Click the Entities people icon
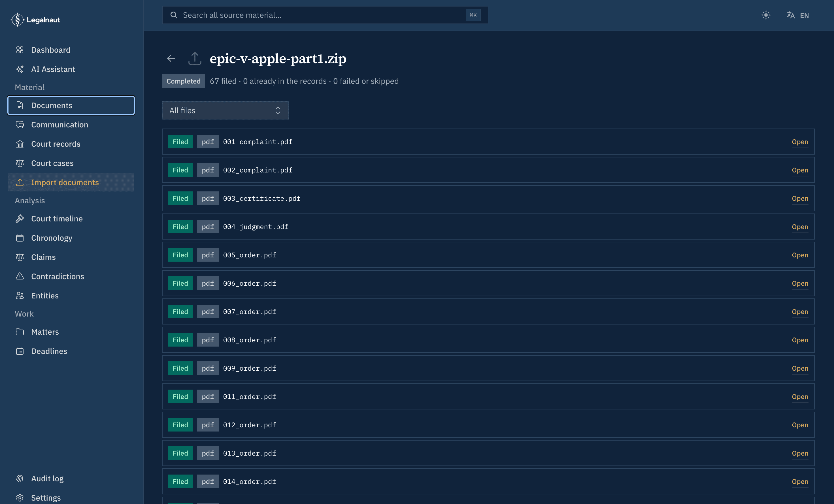The height and width of the screenshot is (504, 834). [x=20, y=296]
